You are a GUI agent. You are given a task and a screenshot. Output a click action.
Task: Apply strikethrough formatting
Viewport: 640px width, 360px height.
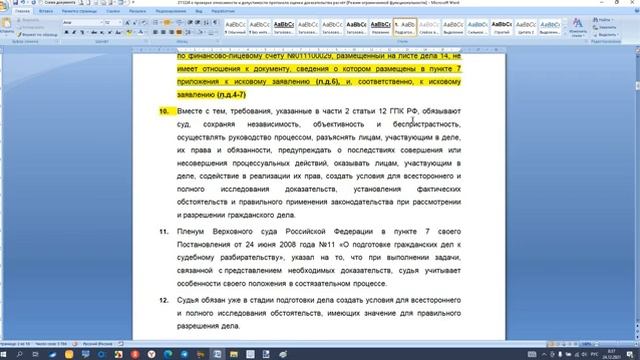94,32
